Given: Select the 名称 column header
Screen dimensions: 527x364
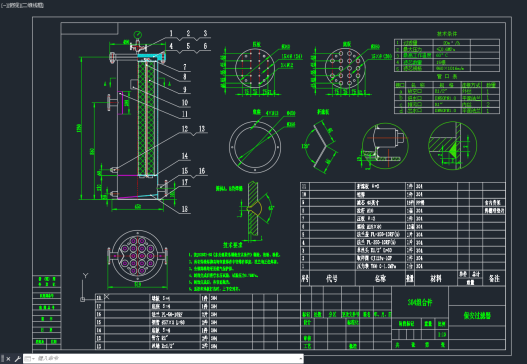Looking at the screenshot, I should (380, 278).
